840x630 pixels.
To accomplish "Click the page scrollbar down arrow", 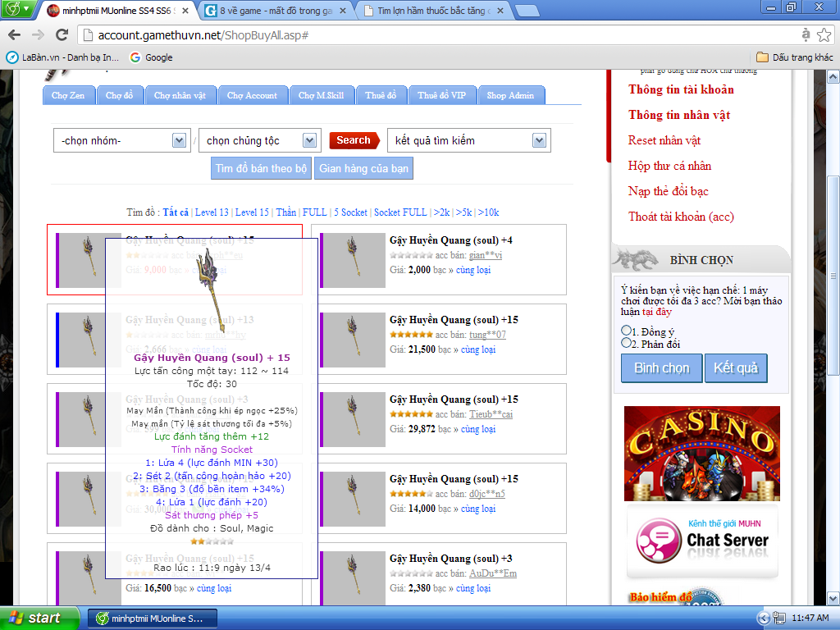I will point(833,598).
